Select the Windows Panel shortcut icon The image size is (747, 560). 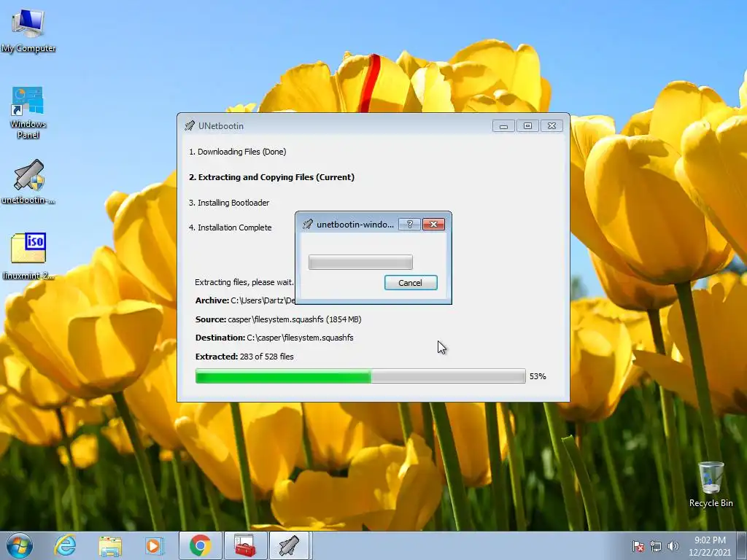[28, 112]
